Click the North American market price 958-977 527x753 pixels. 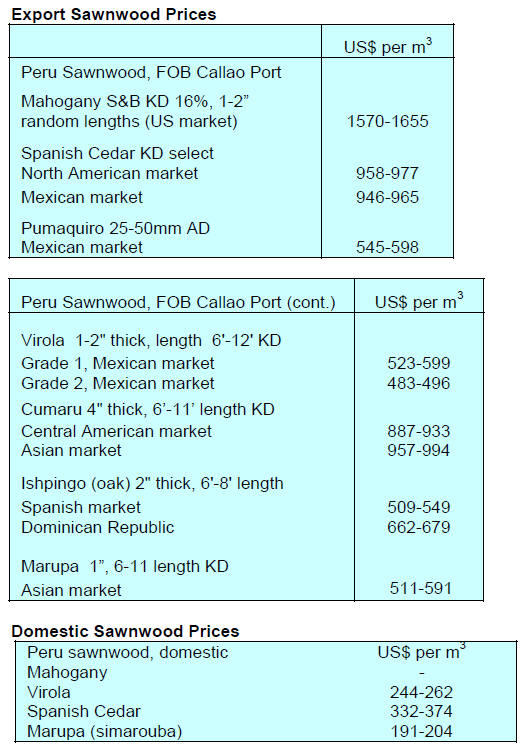tap(387, 173)
